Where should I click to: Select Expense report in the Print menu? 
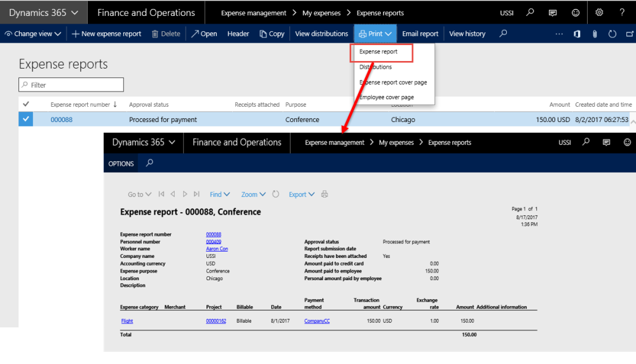point(378,51)
